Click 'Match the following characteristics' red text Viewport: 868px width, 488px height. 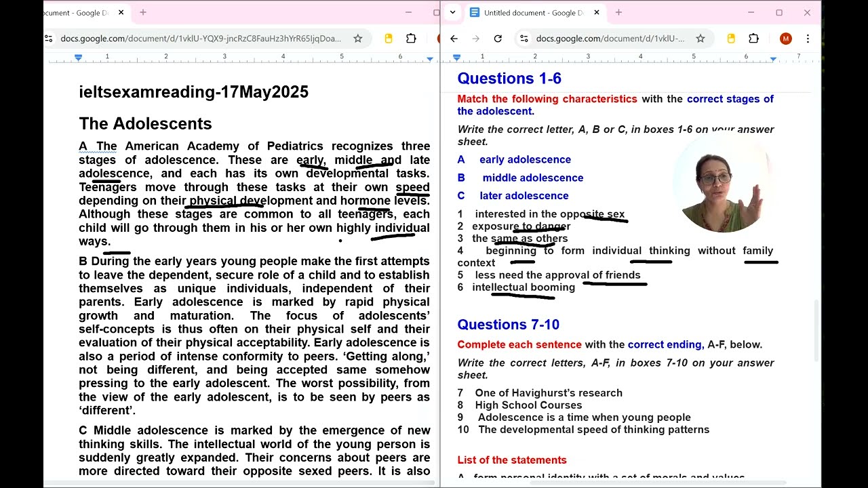click(x=547, y=99)
